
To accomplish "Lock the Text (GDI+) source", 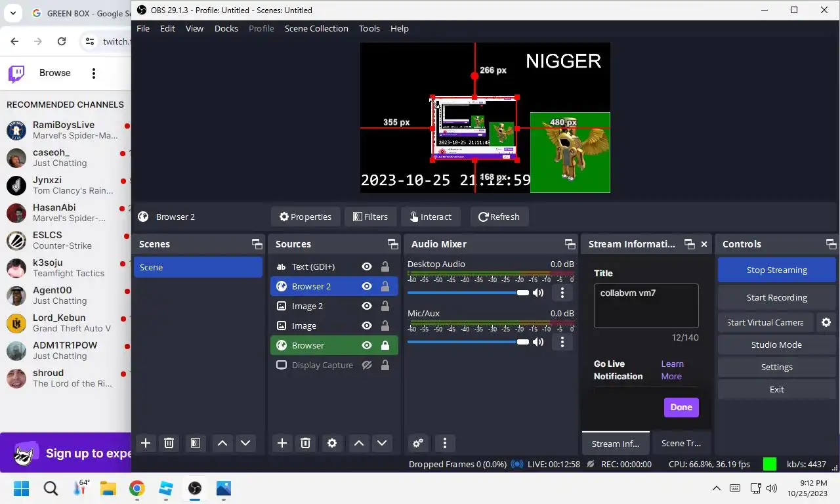I will (385, 266).
